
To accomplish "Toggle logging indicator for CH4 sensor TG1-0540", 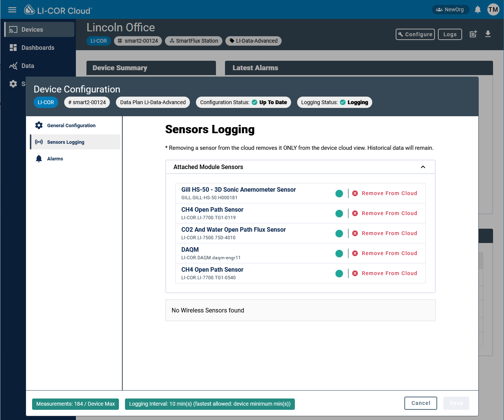I will point(339,274).
